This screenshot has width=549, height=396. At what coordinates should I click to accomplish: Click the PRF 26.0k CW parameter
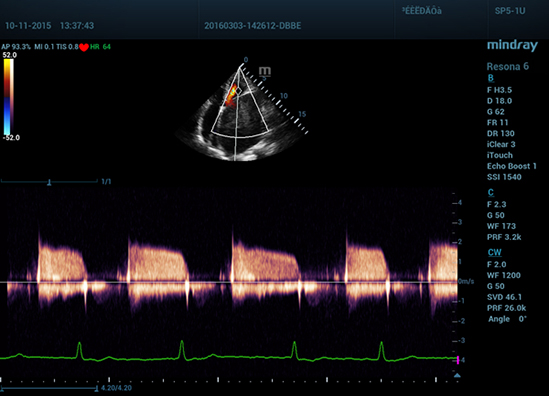(x=507, y=308)
